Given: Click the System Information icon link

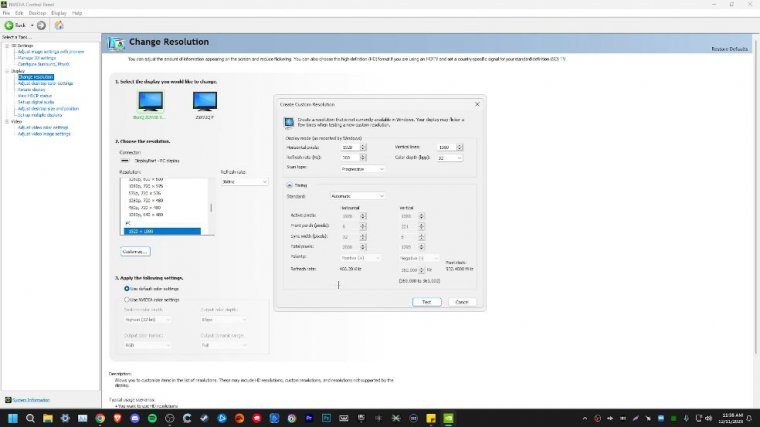Looking at the screenshot, I should (x=6, y=399).
